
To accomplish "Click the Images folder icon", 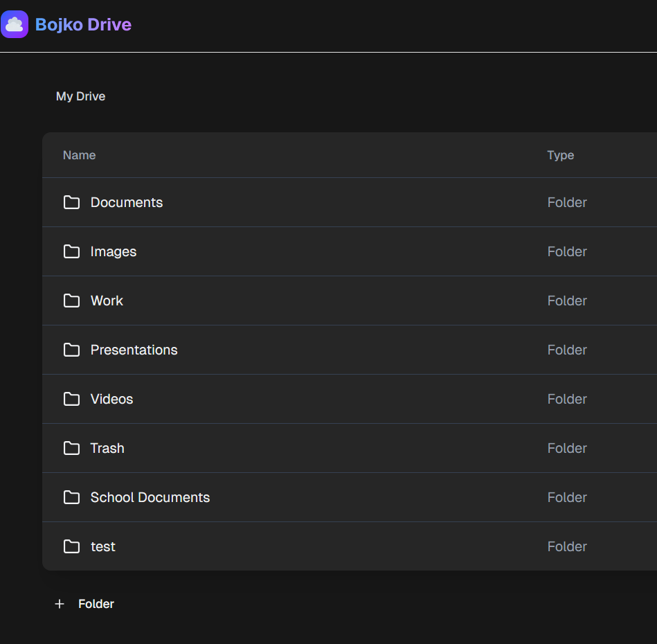I will 71,251.
